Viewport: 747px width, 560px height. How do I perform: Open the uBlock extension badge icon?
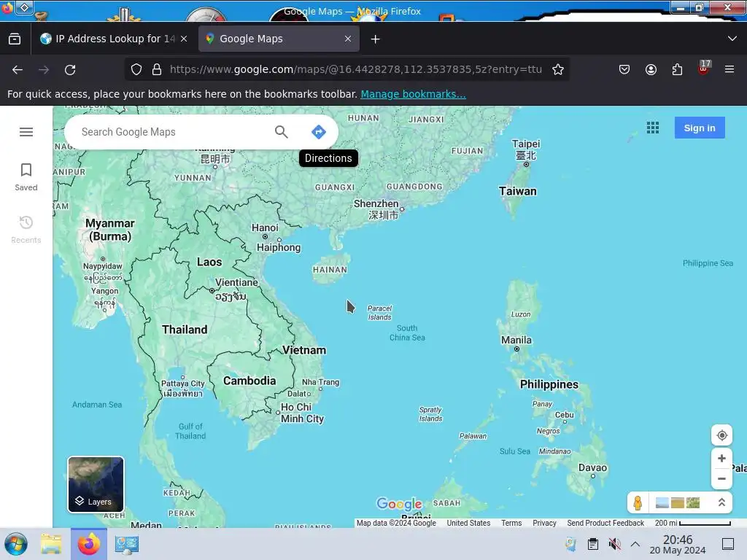704,68
